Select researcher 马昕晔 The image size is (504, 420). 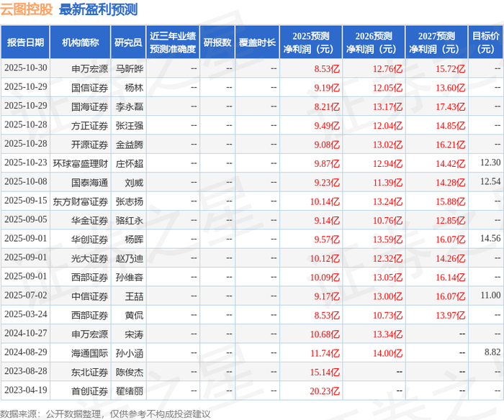(129, 69)
